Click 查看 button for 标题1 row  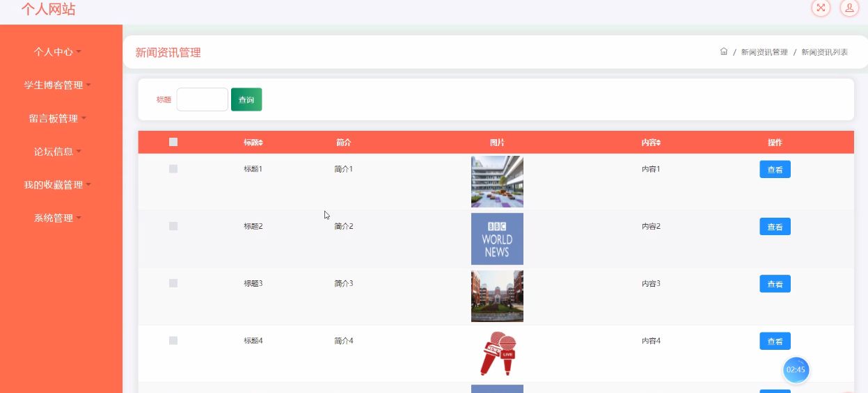click(x=775, y=169)
